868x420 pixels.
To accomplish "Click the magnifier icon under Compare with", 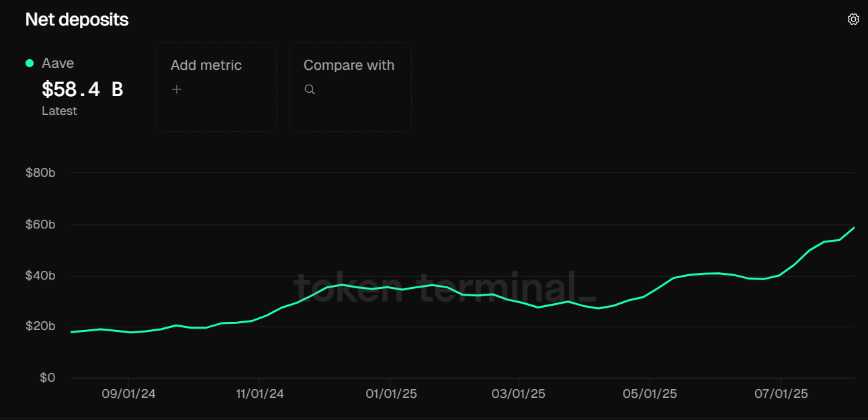I will [x=310, y=89].
